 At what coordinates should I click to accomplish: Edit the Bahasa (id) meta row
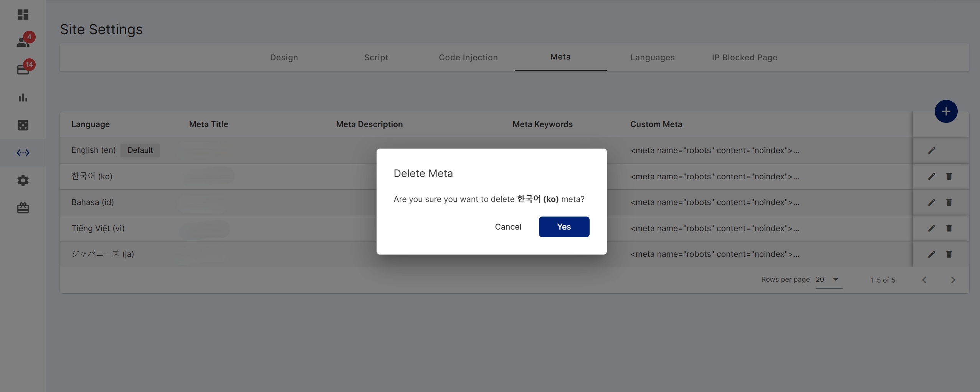coord(932,202)
